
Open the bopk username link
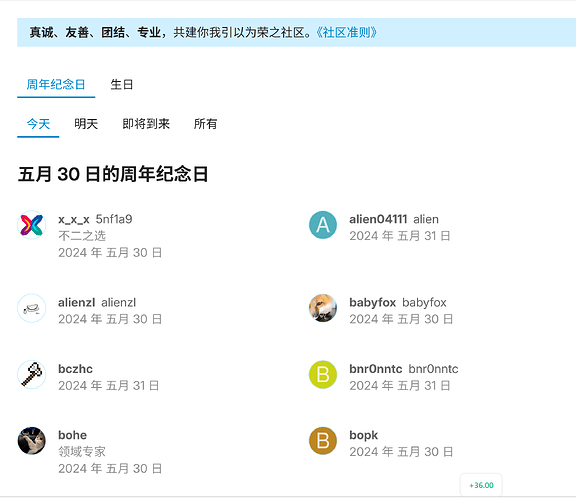[x=363, y=435]
